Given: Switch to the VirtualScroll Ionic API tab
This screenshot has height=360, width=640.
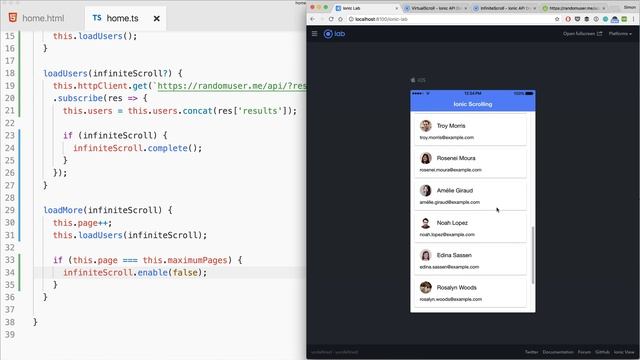Looking at the screenshot, I should [x=436, y=8].
